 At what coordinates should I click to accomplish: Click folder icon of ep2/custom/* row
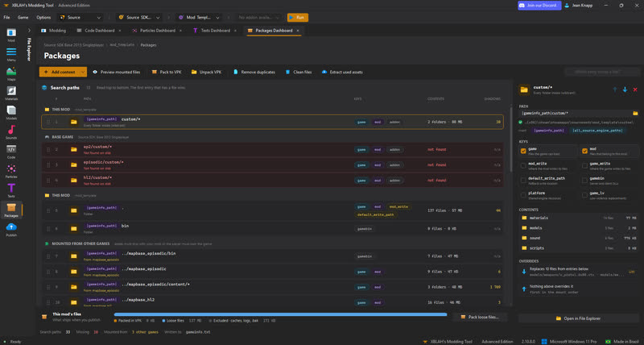pos(73,149)
